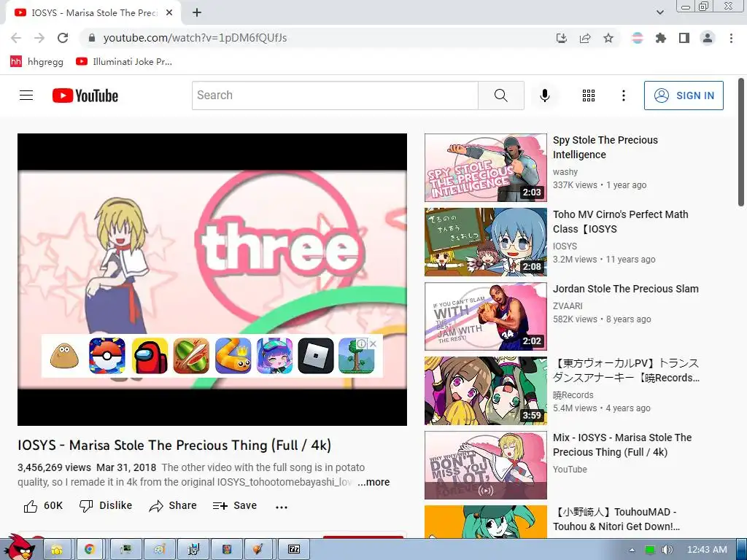The height and width of the screenshot is (560, 747).
Task: Open the Illuminati Joke bookmark
Action: click(124, 61)
